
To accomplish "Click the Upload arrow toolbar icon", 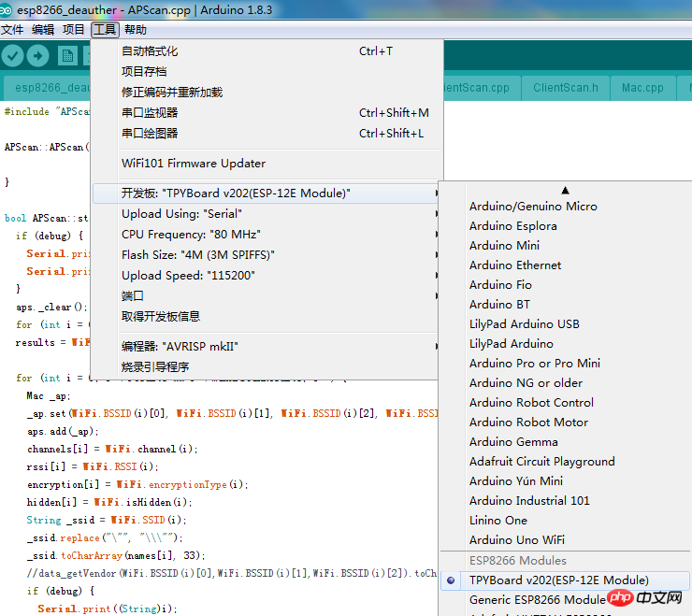I will pyautogui.click(x=38, y=56).
